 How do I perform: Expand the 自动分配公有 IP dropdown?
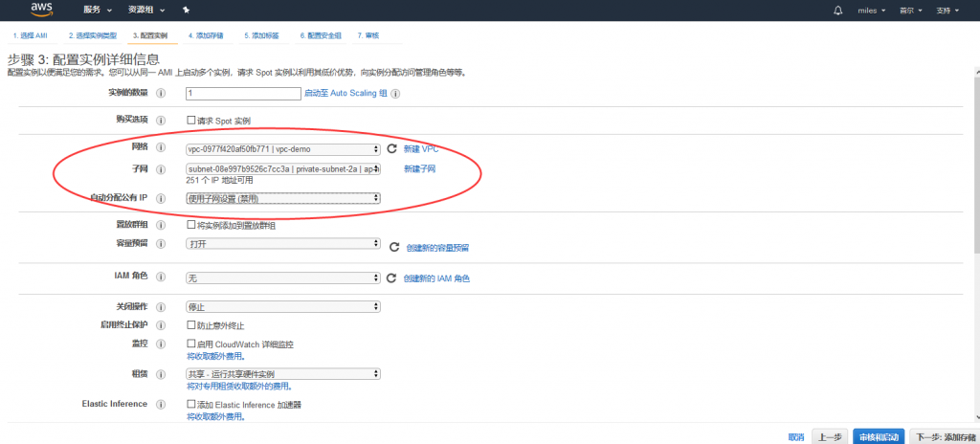283,198
